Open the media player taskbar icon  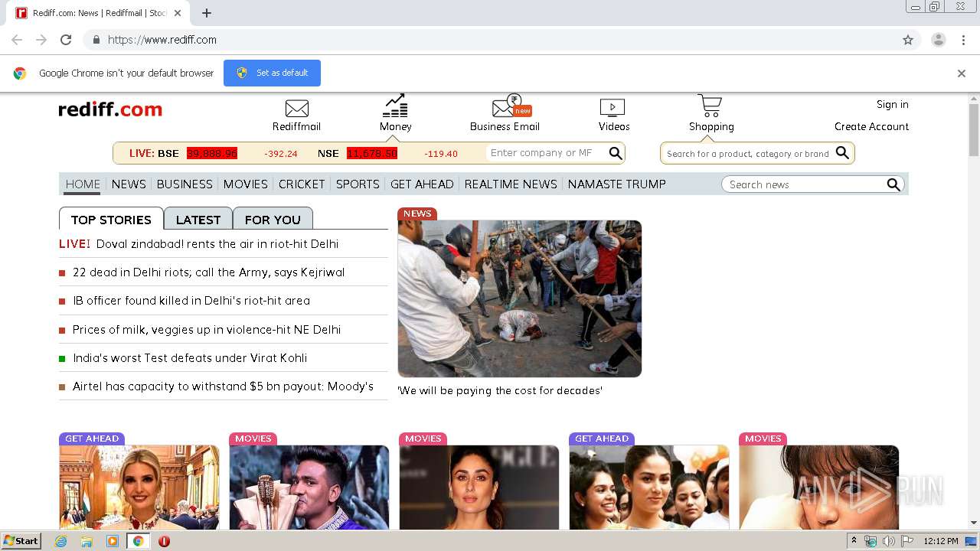tap(113, 541)
